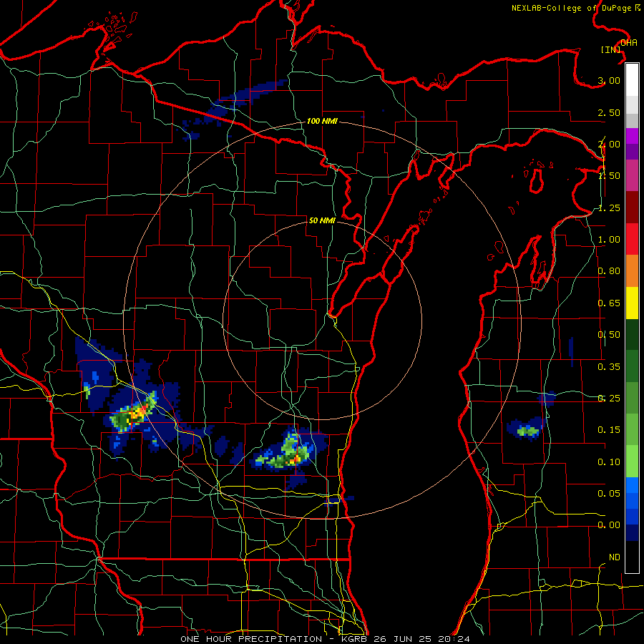644x644 pixels.
Task: Click the 100 NMI range ring label
Action: pos(322,121)
